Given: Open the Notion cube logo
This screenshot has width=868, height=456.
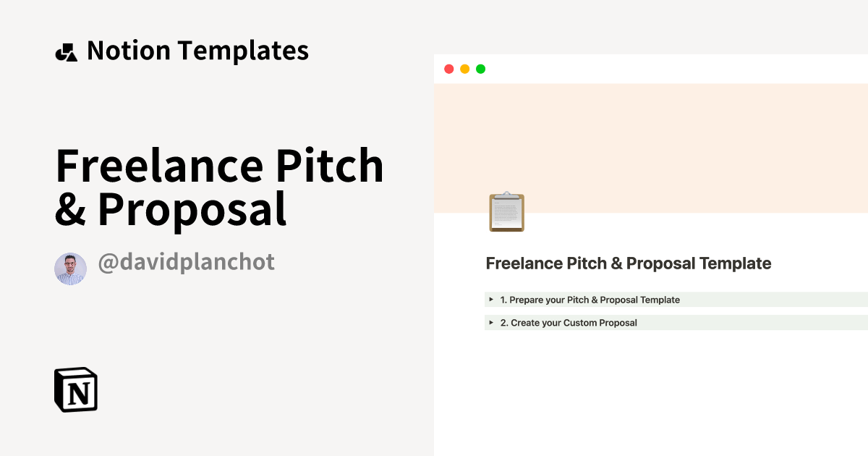Looking at the screenshot, I should tap(76, 389).
